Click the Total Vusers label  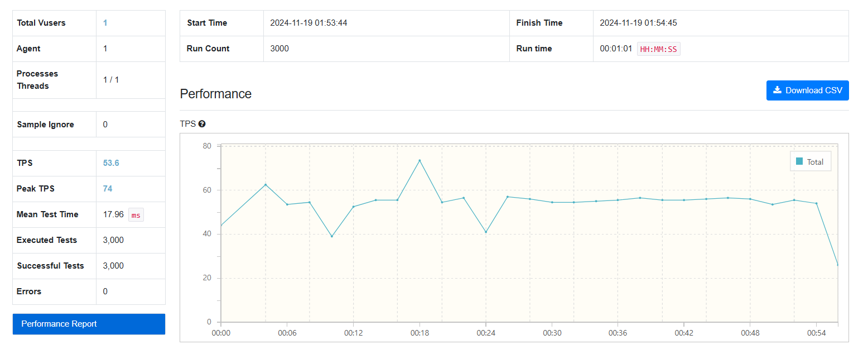(x=41, y=23)
